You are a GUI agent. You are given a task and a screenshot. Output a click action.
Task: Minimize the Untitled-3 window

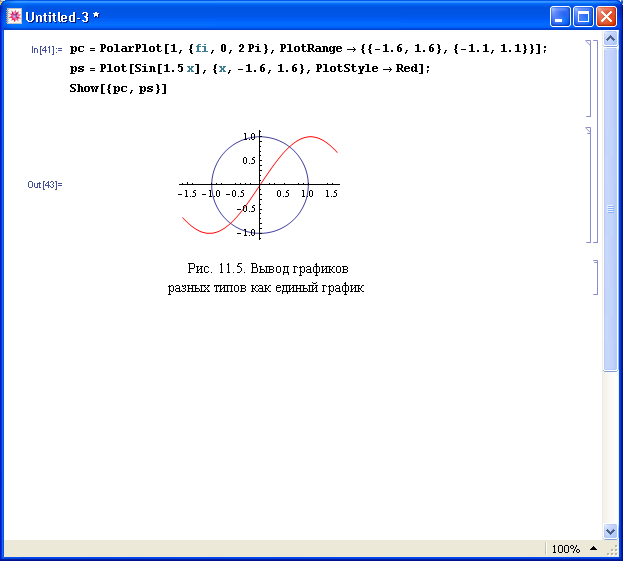tap(560, 17)
